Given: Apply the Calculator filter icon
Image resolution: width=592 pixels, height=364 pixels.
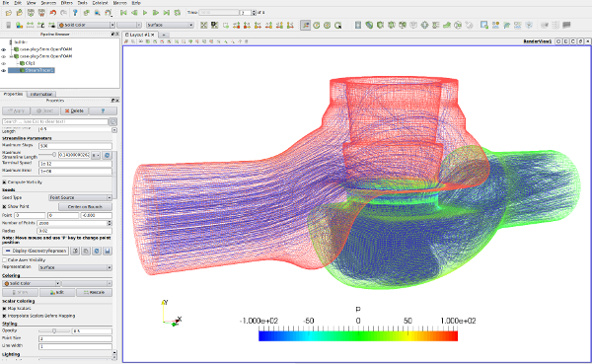Looking at the screenshot, I should pyautogui.click(x=358, y=25).
